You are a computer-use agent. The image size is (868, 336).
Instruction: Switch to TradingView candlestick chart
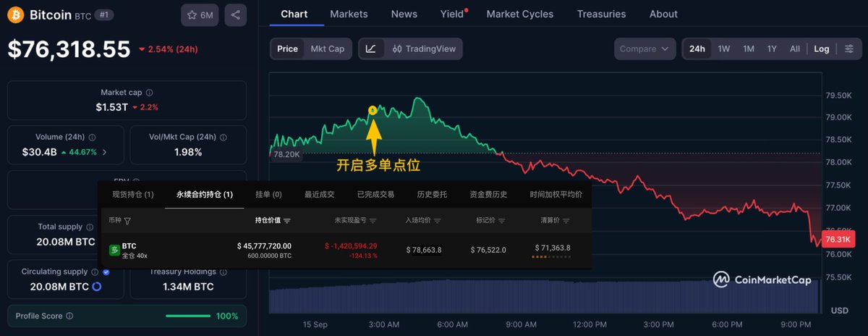point(424,49)
